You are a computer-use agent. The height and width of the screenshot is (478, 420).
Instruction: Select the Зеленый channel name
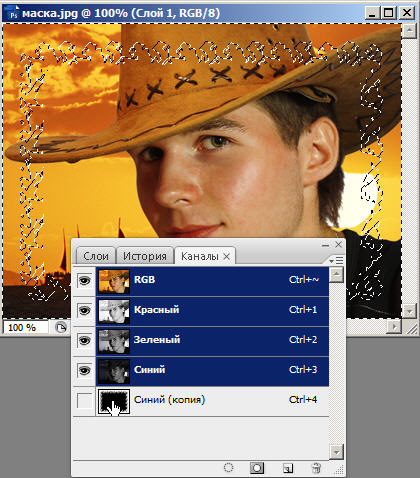157,340
